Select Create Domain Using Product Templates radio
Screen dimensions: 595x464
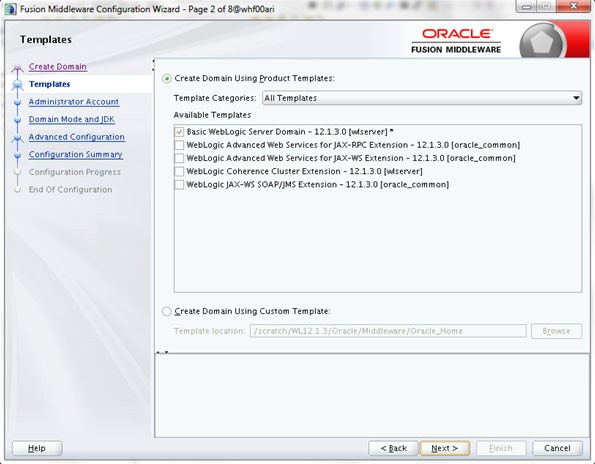pos(167,79)
